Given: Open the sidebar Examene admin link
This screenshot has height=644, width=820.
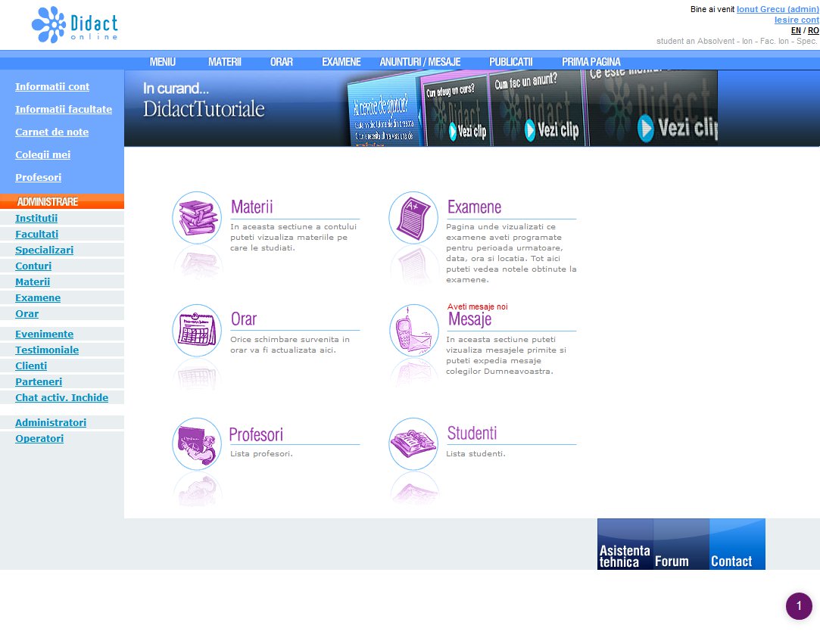Looking at the screenshot, I should (x=38, y=298).
